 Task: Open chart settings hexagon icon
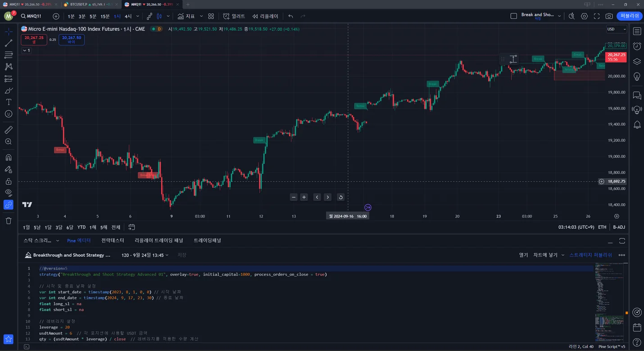pos(585,16)
